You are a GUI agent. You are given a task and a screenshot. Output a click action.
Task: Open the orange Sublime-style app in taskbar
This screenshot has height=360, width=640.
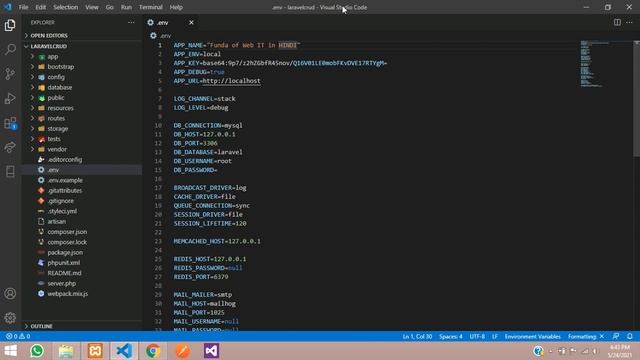click(182, 351)
